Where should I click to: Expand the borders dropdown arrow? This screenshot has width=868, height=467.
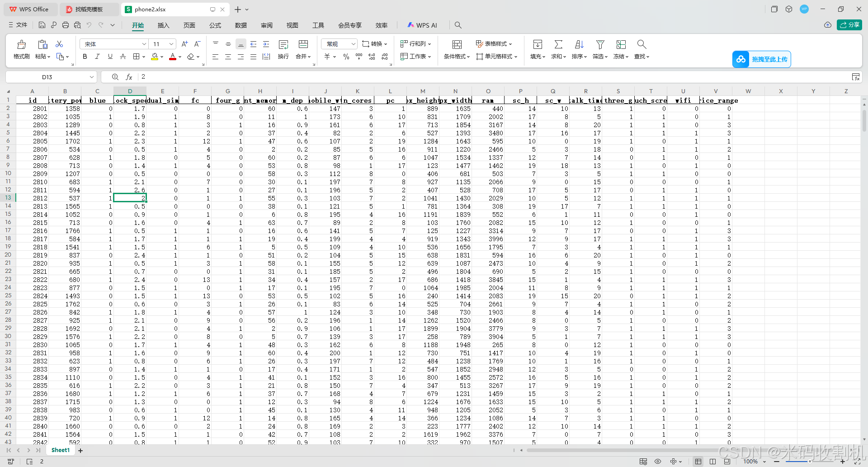point(144,57)
